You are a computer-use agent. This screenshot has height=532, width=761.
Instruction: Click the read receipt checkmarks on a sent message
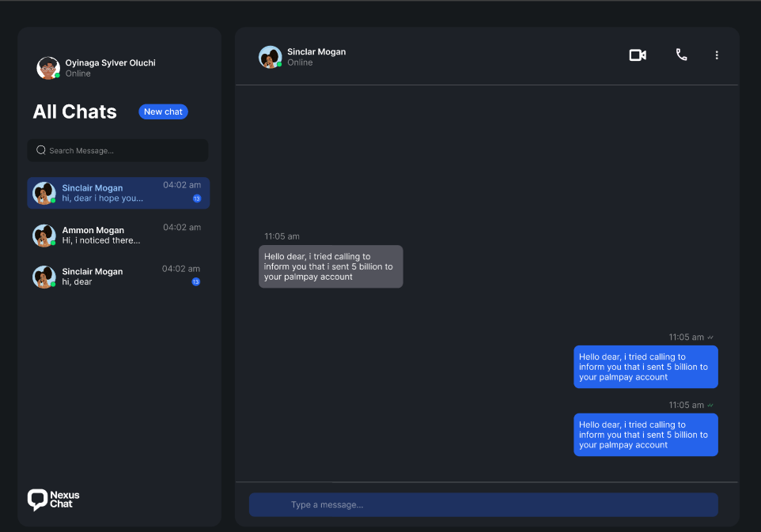tap(710, 404)
